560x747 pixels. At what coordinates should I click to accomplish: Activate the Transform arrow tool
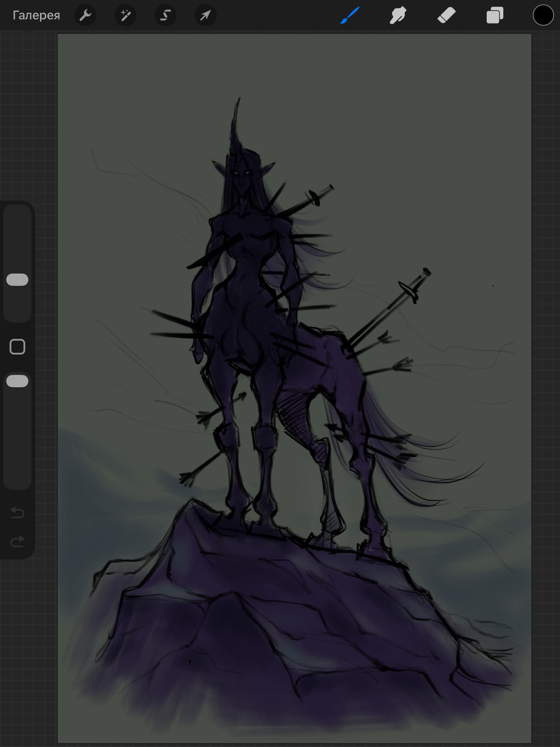[x=205, y=15]
